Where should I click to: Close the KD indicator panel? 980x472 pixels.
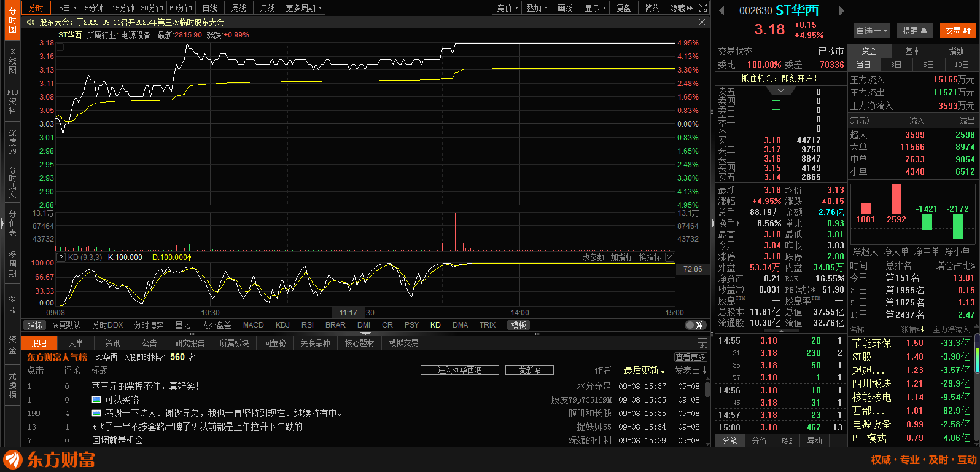669,258
